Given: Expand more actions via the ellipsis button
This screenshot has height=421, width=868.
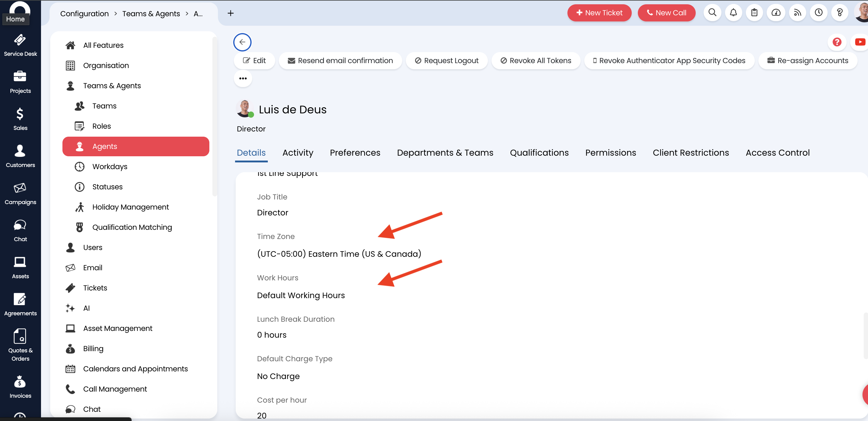Looking at the screenshot, I should click(x=243, y=78).
